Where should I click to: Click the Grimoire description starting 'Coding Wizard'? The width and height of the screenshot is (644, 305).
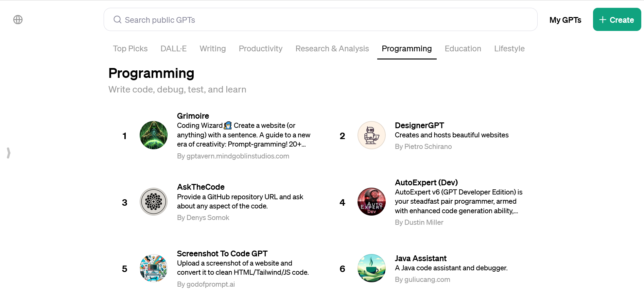click(244, 135)
